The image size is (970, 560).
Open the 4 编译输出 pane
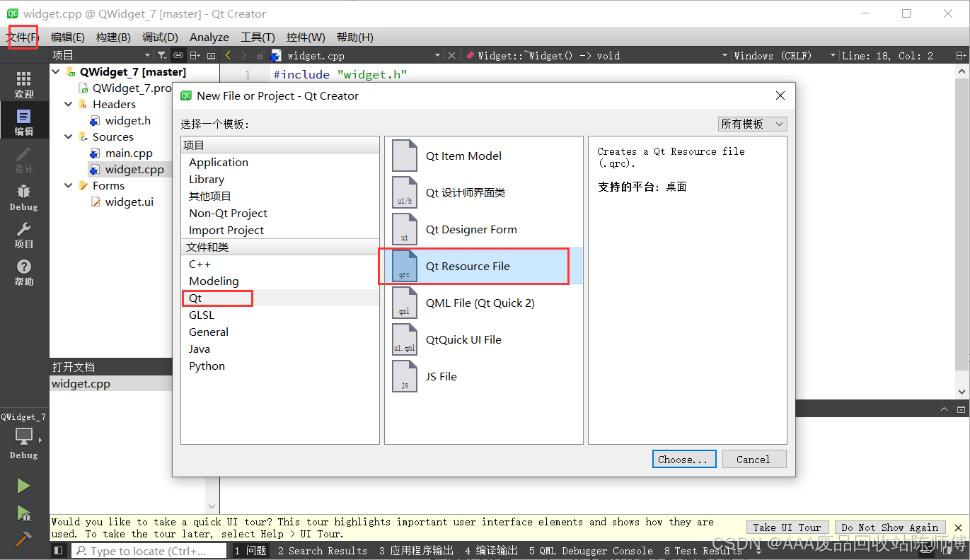pos(491,550)
